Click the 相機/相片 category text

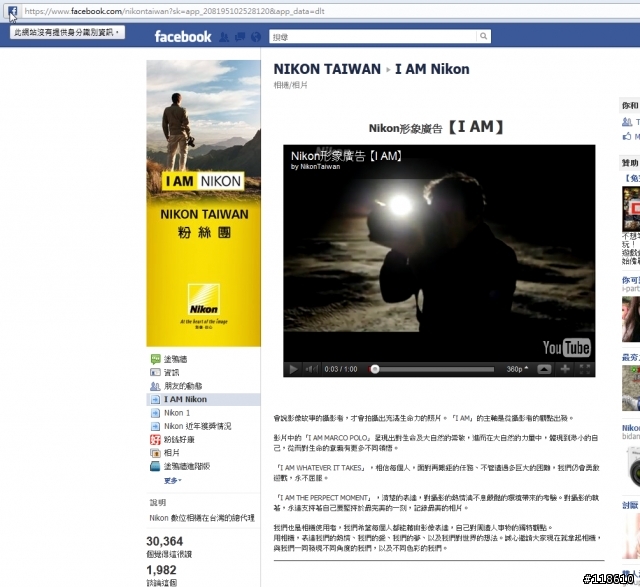(290, 85)
